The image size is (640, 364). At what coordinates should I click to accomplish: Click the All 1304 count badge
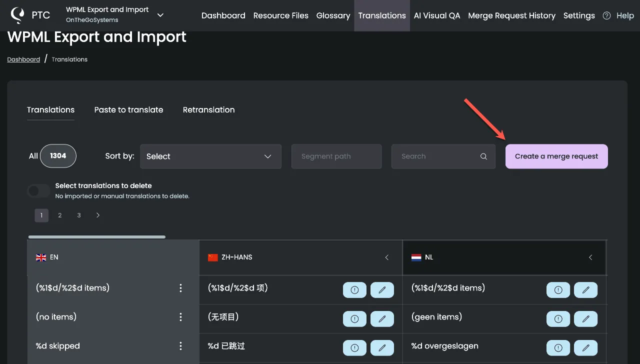58,156
